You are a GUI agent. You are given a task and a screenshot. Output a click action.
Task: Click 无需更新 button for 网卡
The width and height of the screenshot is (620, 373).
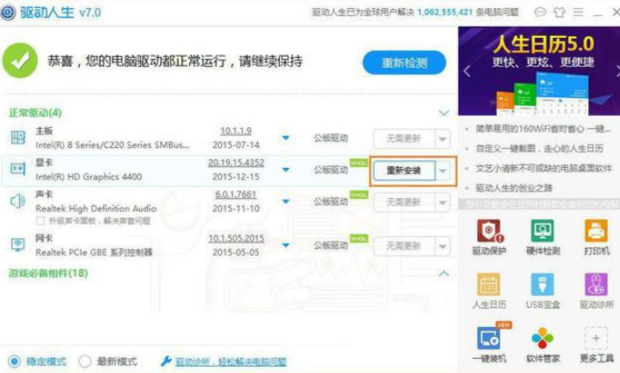click(404, 246)
